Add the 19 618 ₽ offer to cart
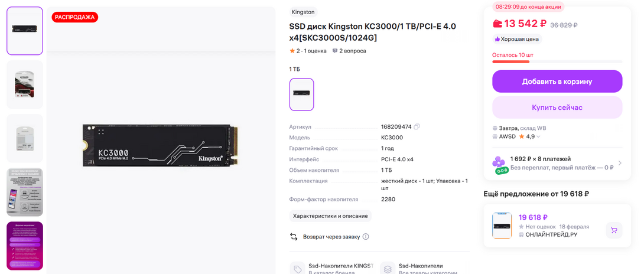 (614, 230)
